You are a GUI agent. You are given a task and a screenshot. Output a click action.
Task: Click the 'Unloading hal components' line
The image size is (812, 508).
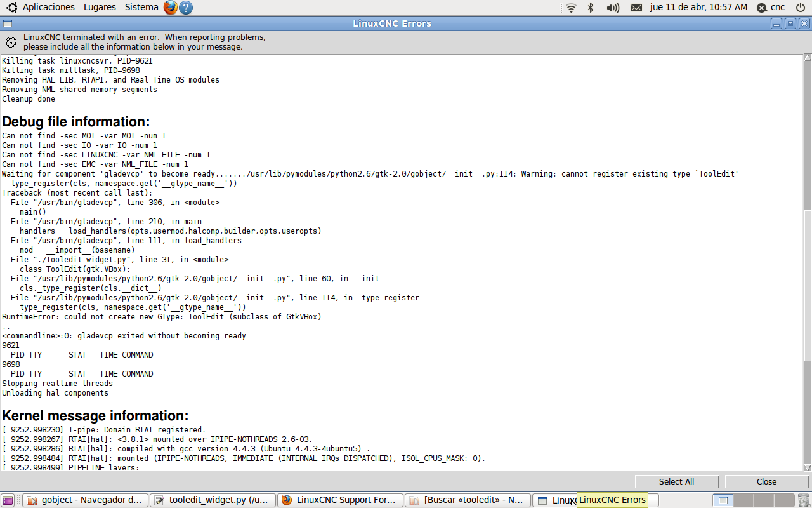coord(55,393)
